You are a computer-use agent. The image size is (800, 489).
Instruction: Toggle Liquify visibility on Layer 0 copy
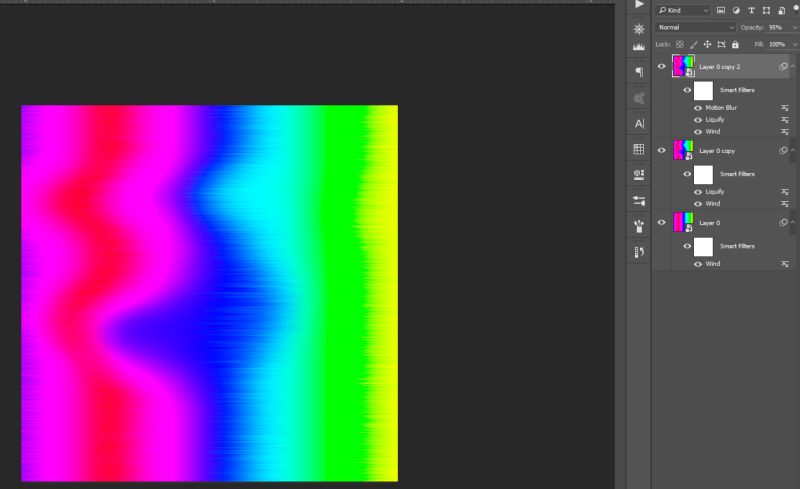click(698, 192)
